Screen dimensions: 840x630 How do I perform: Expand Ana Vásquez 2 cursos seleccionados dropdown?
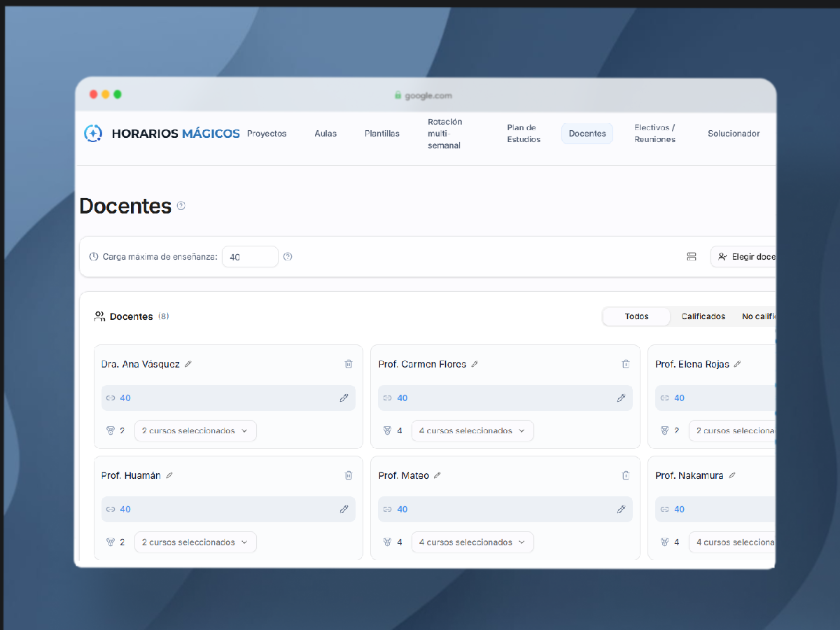click(195, 430)
